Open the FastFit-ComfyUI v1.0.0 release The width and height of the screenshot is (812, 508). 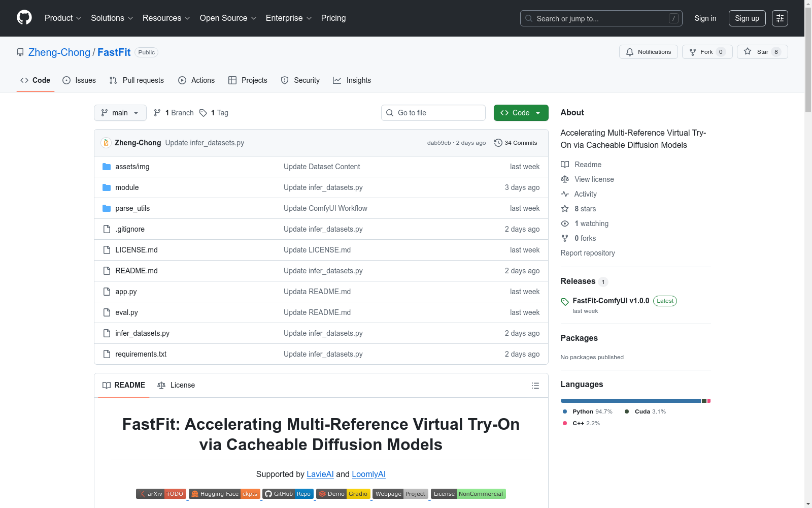pos(611,301)
